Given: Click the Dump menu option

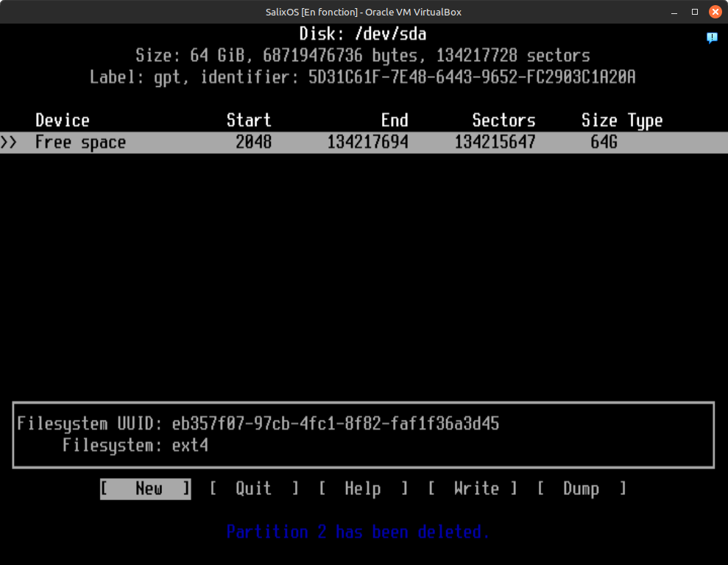Looking at the screenshot, I should click(x=582, y=489).
